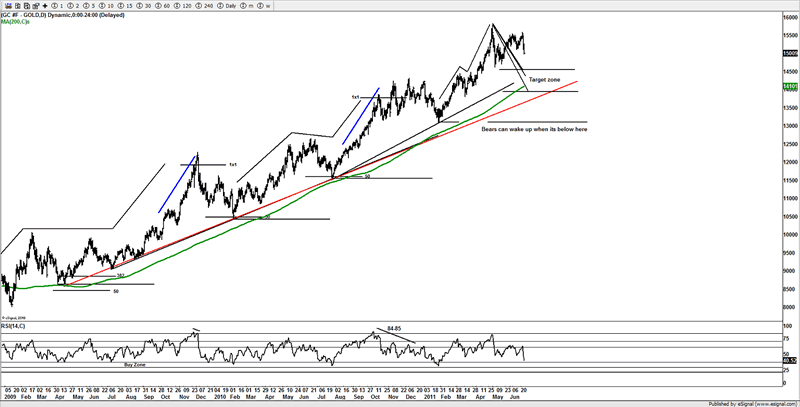Select the monthly 'm' interval button

[247, 6]
